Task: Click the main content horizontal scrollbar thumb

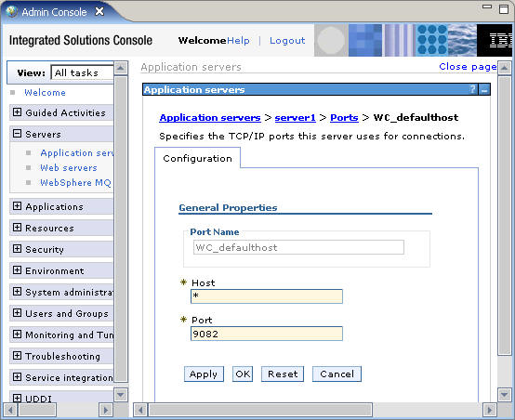Action: 260,410
